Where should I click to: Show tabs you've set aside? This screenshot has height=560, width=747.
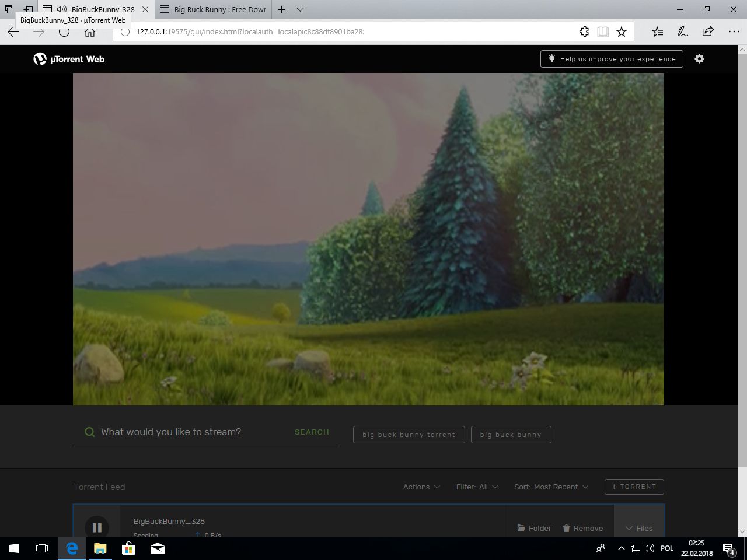tap(9, 9)
